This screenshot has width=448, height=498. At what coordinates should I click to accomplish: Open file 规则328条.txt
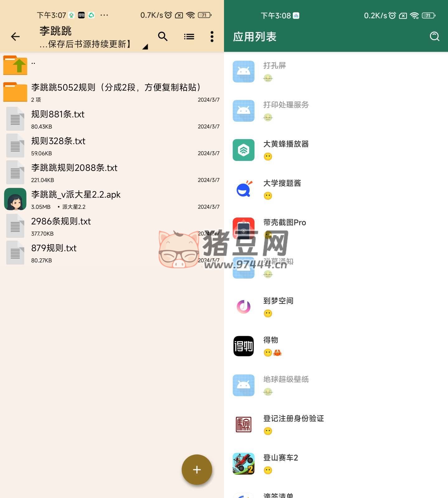pyautogui.click(x=112, y=146)
